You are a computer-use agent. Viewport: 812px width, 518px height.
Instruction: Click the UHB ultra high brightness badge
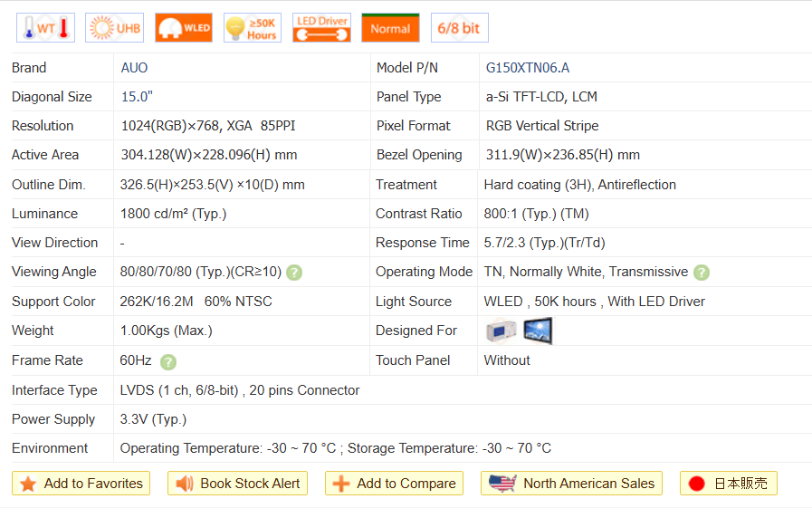(114, 28)
